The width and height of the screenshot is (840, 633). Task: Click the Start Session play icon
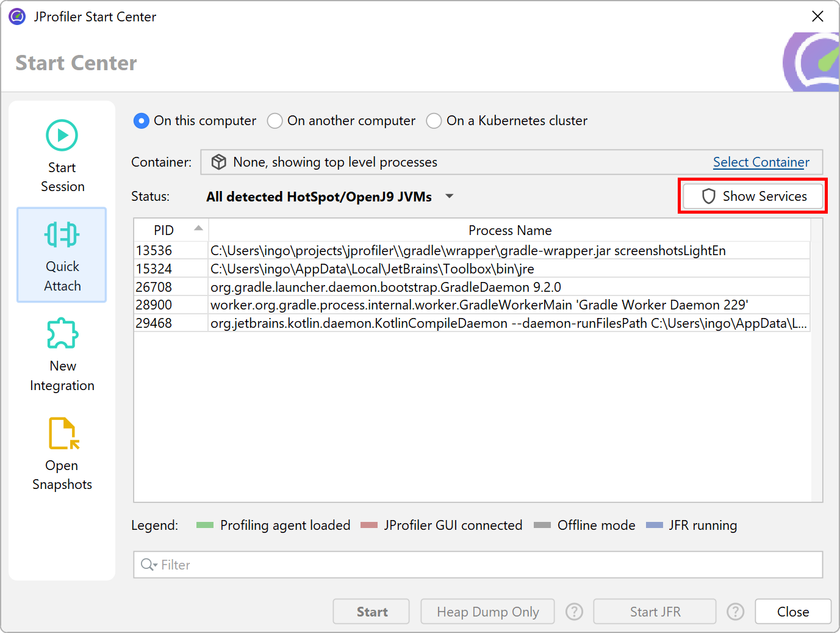[x=62, y=136]
